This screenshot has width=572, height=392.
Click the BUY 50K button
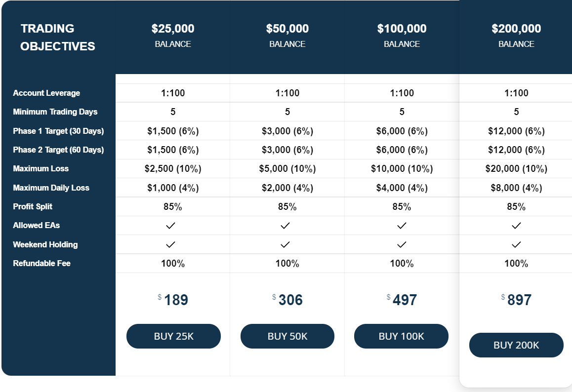point(287,336)
